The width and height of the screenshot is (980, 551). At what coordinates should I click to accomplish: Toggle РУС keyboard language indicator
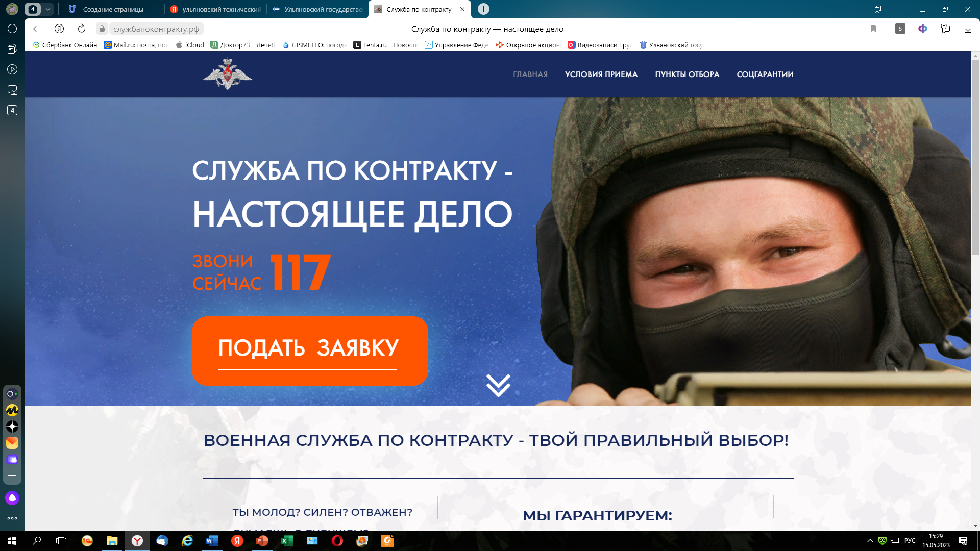pos(910,541)
